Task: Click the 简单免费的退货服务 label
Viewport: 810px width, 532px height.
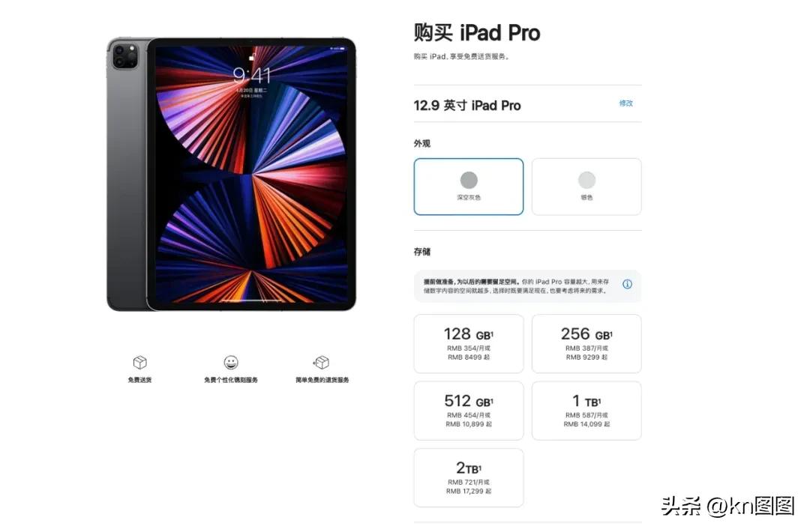Action: click(322, 380)
